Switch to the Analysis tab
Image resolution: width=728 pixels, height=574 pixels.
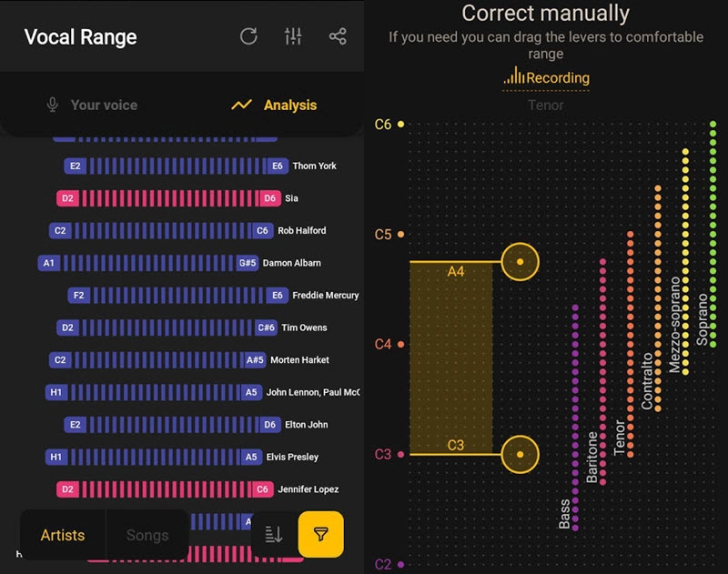(x=291, y=105)
